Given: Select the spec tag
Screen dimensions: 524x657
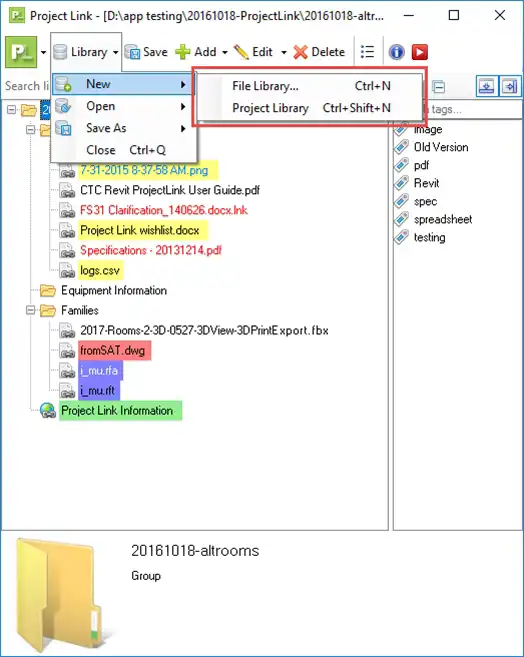Looking at the screenshot, I should click(425, 202).
